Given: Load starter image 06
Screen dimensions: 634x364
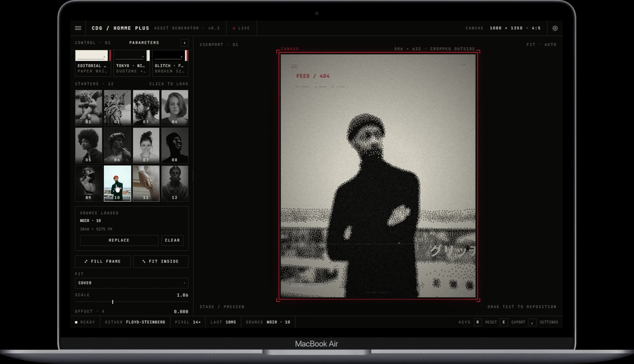Looking at the screenshot, I should click(117, 145).
